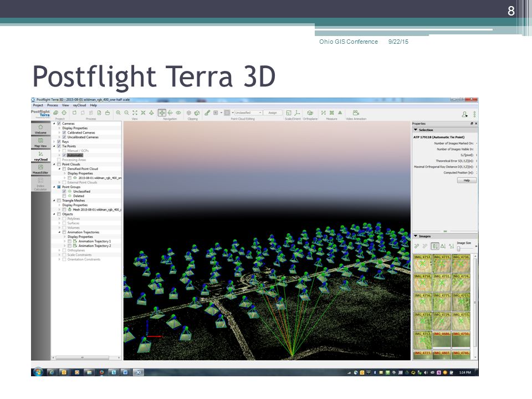This screenshot has width=532, height=399.
Task: Click the top view icon
Action: pos(151,112)
